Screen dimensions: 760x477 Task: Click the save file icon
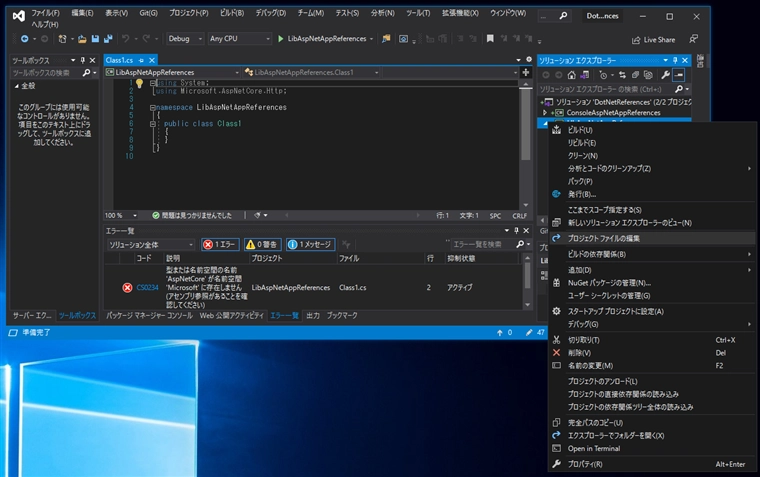[95, 39]
